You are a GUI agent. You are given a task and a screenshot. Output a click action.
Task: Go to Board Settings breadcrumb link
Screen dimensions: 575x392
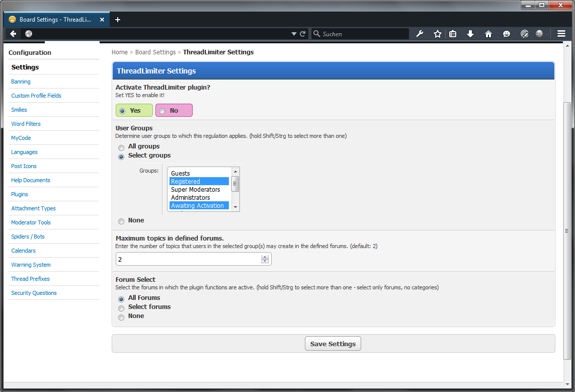tap(155, 52)
